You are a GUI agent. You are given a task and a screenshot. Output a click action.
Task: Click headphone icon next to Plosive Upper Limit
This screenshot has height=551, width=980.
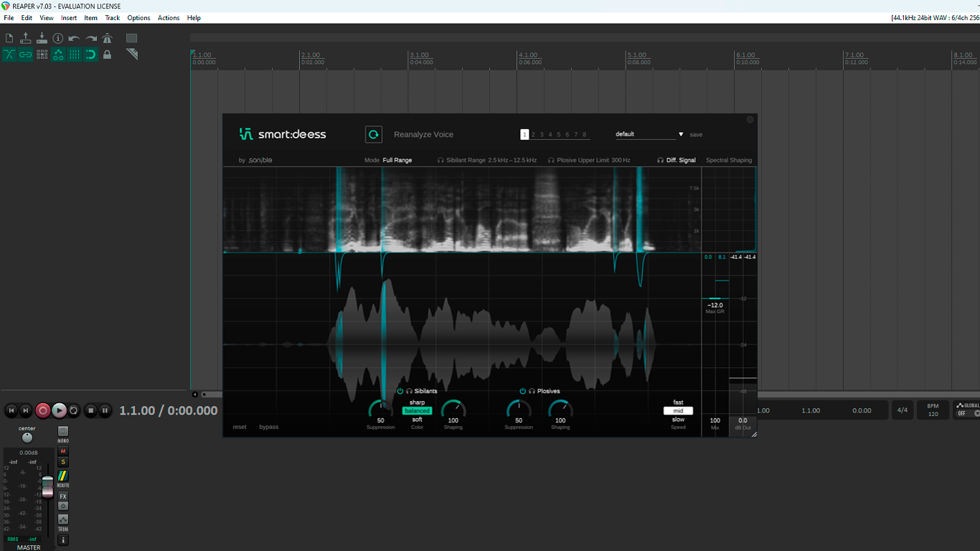pos(551,161)
